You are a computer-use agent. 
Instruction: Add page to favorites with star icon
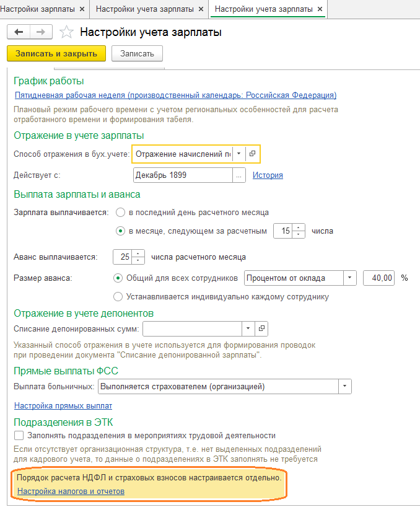(66, 32)
